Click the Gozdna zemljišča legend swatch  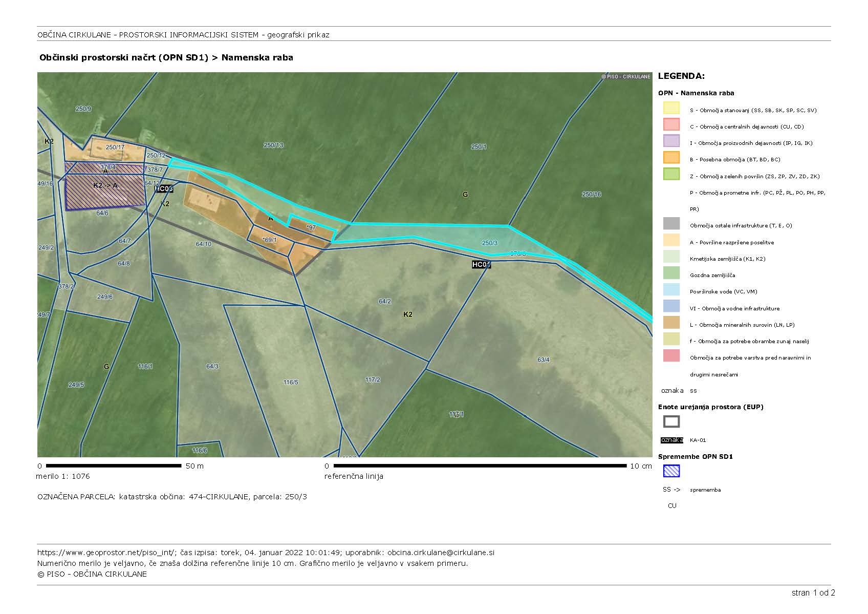(671, 273)
